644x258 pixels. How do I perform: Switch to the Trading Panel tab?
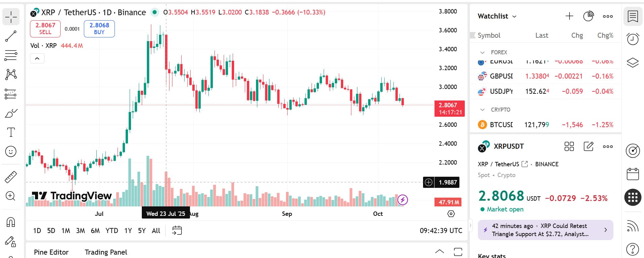pyautogui.click(x=106, y=252)
